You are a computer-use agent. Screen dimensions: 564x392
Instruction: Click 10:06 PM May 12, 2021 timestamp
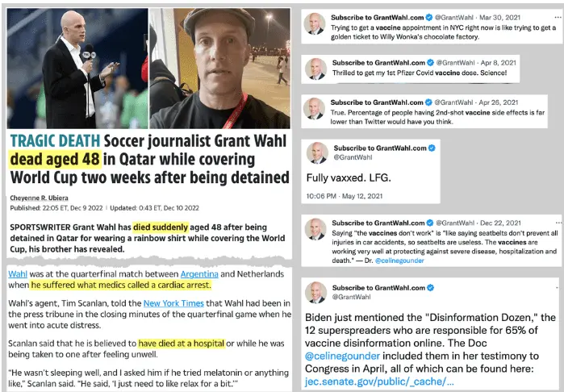pos(345,196)
